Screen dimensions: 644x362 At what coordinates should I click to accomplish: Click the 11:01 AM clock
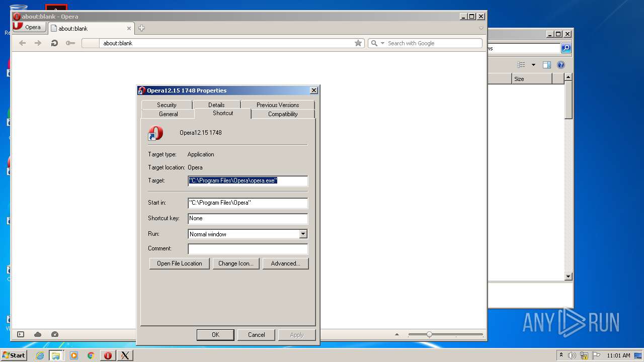(x=618, y=355)
